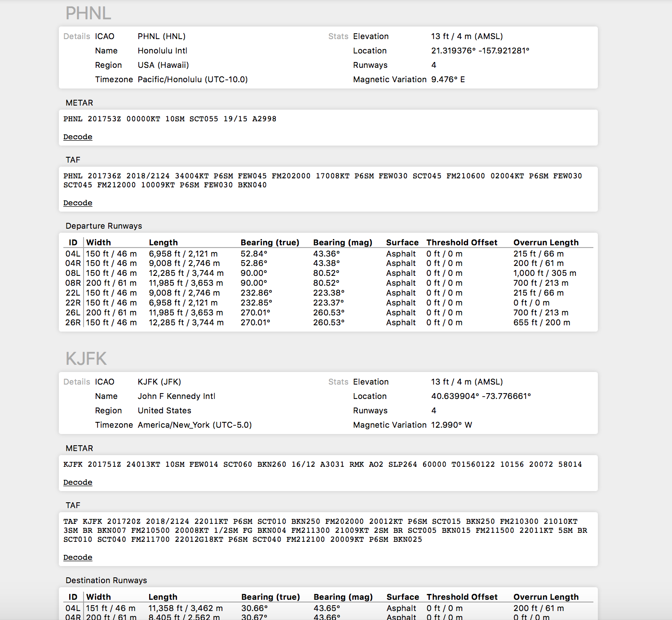
Task: Select the region value 'United States'
Action: point(164,411)
